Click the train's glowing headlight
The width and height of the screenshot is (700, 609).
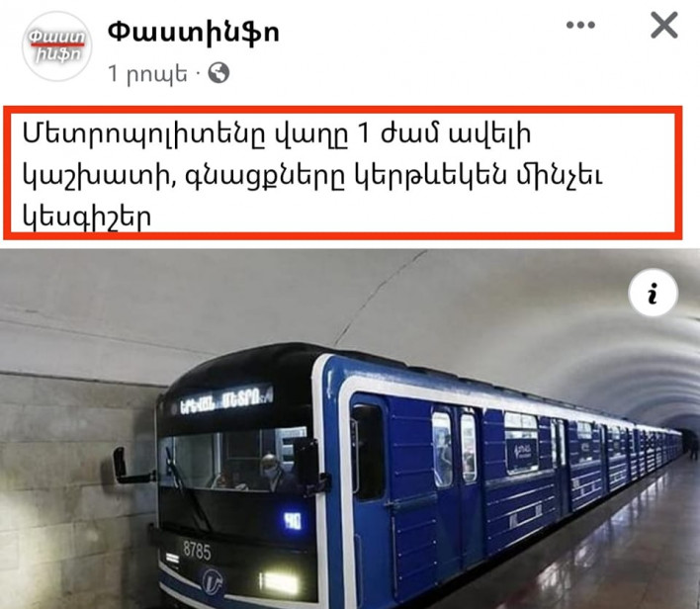point(279,582)
